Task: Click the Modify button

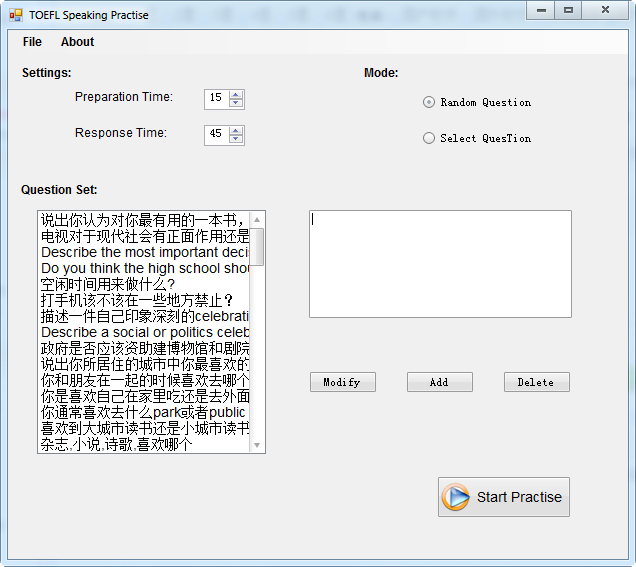Action: pyautogui.click(x=342, y=382)
